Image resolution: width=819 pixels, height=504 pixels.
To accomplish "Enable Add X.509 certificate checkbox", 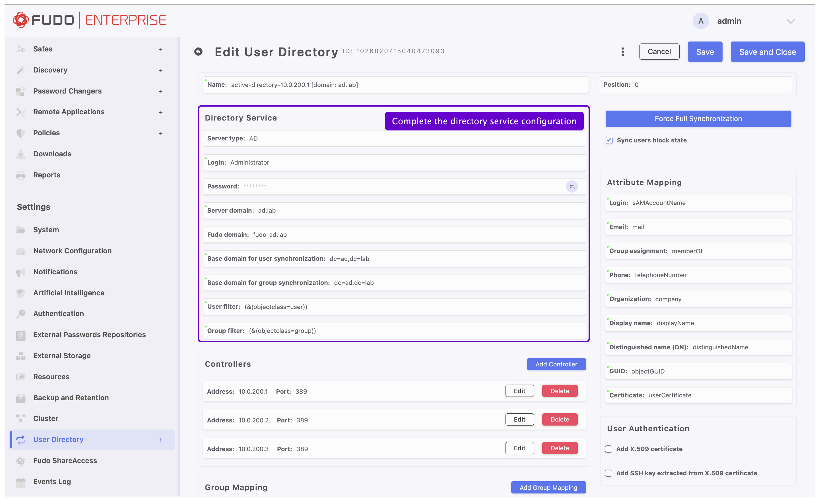I will click(608, 449).
